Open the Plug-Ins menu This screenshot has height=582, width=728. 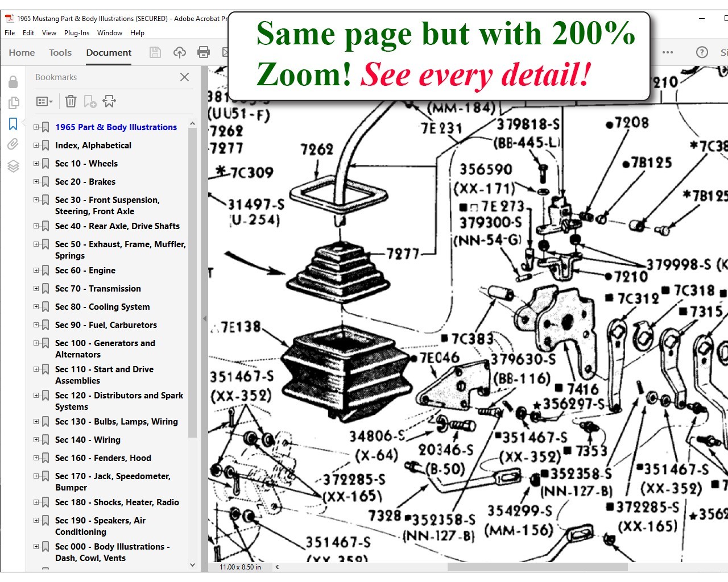[x=76, y=33]
